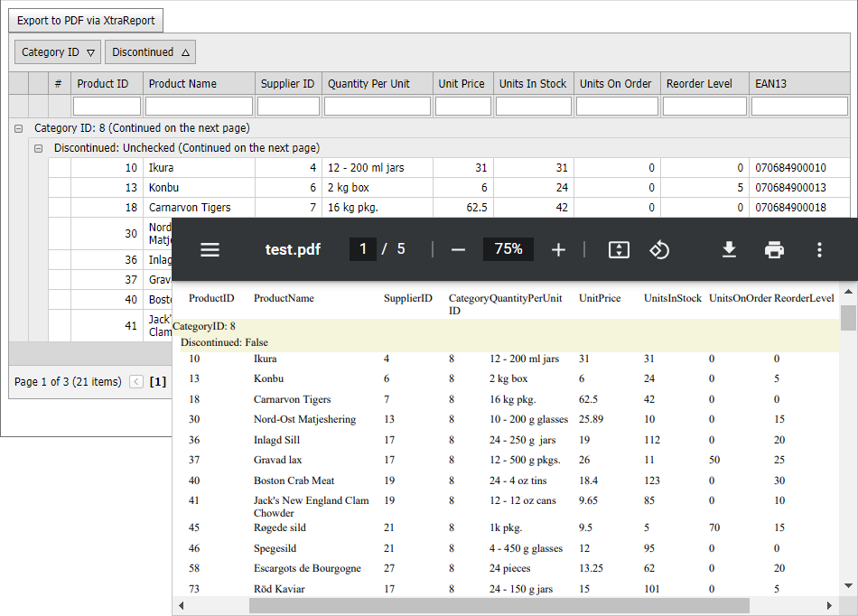Click the PDF page number field
Viewport: 858px width, 616px height.
[363, 249]
